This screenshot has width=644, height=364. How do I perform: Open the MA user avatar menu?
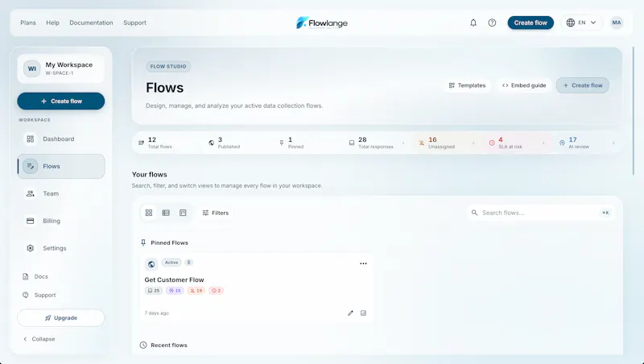coord(617,23)
